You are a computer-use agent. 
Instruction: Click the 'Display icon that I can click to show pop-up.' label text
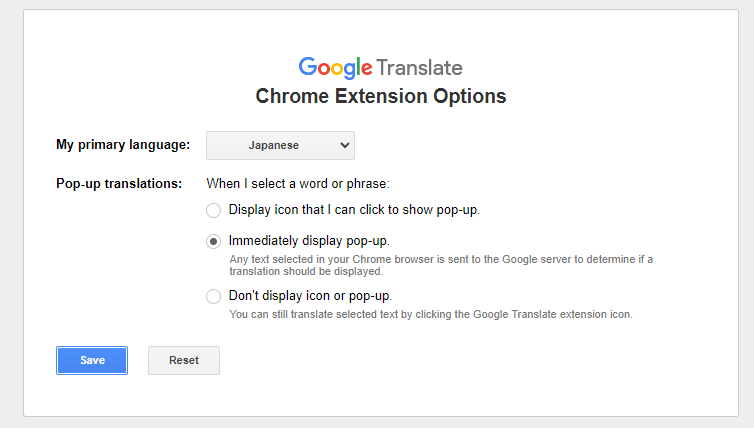pyautogui.click(x=354, y=210)
